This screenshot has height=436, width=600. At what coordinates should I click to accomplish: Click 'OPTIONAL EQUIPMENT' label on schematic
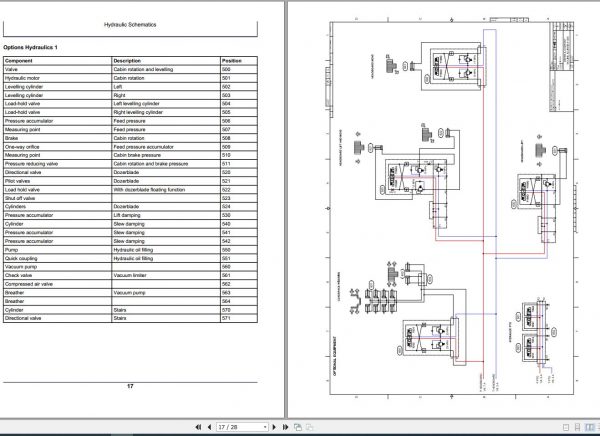pos(335,356)
